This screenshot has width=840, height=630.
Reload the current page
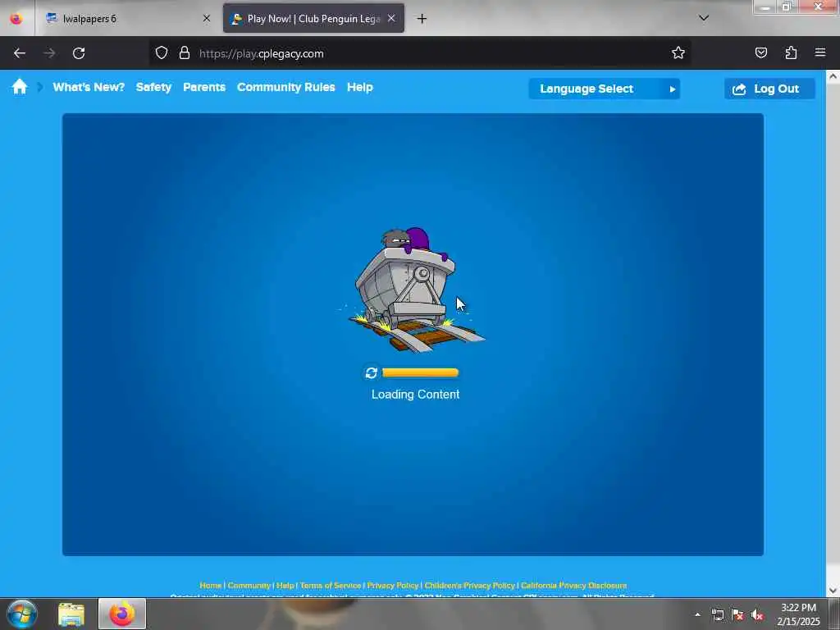click(79, 53)
